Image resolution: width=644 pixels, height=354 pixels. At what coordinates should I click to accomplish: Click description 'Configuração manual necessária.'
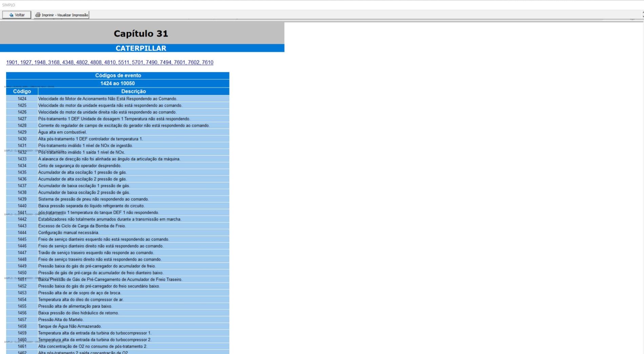coord(68,233)
